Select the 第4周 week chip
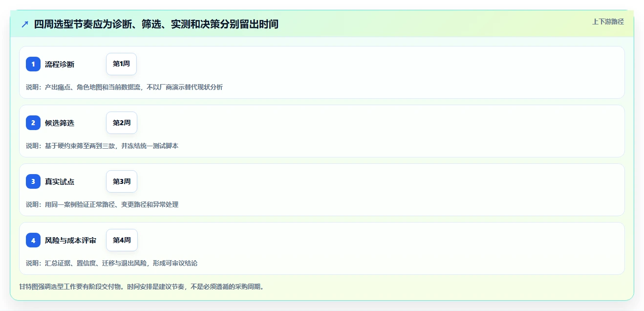The width and height of the screenshot is (644, 311). point(122,240)
